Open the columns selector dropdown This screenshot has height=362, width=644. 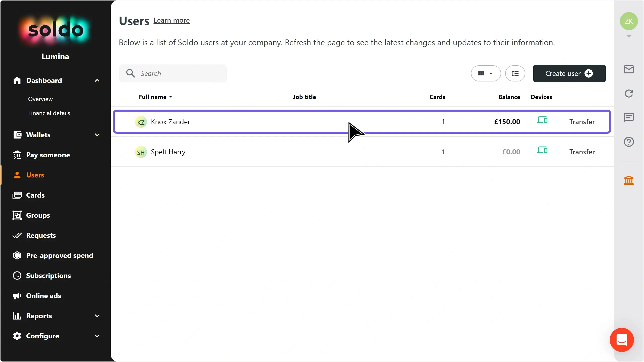click(486, 73)
